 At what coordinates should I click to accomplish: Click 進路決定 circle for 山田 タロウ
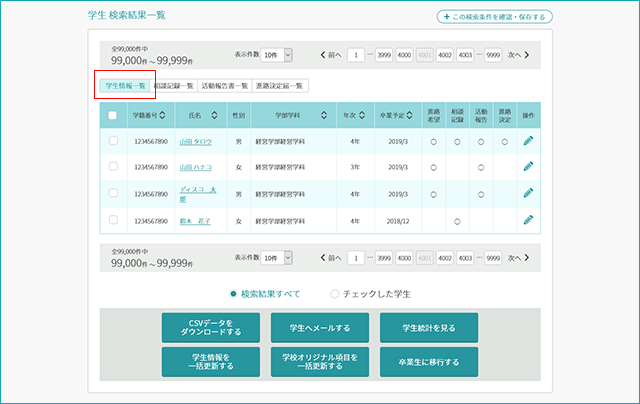[x=505, y=142]
